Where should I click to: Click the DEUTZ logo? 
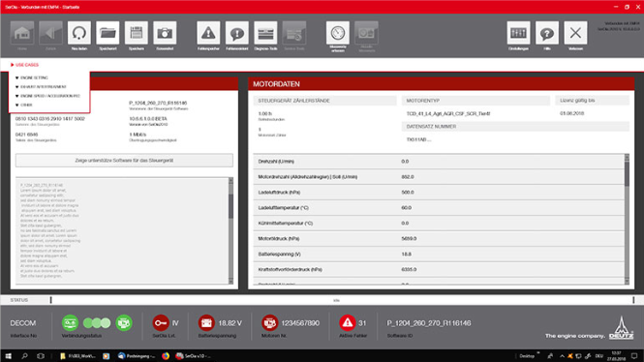point(621,327)
